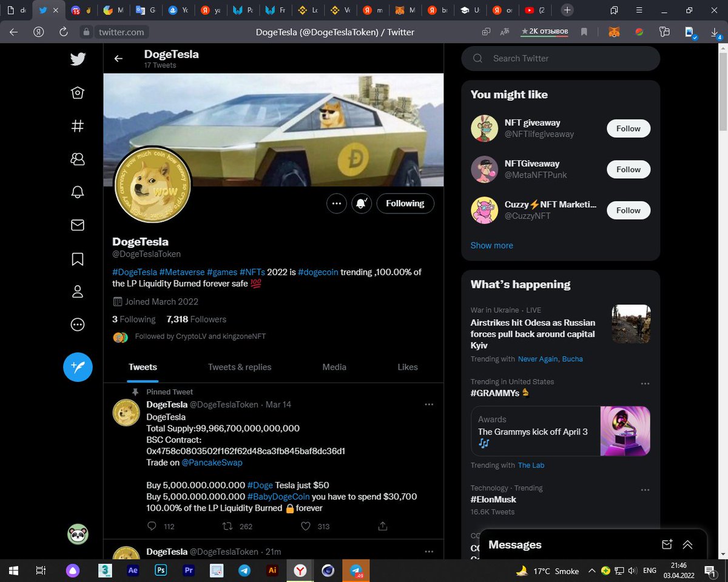728x582 pixels.
Task: Like the pinned tweet heart
Action: coord(306,526)
